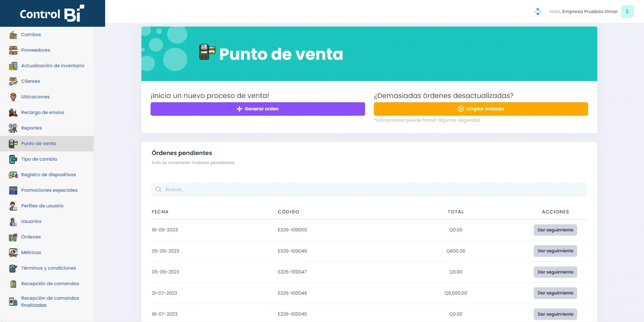Click the Promociones especiales icon
Screen dimensions: 644x322
click(x=13, y=190)
